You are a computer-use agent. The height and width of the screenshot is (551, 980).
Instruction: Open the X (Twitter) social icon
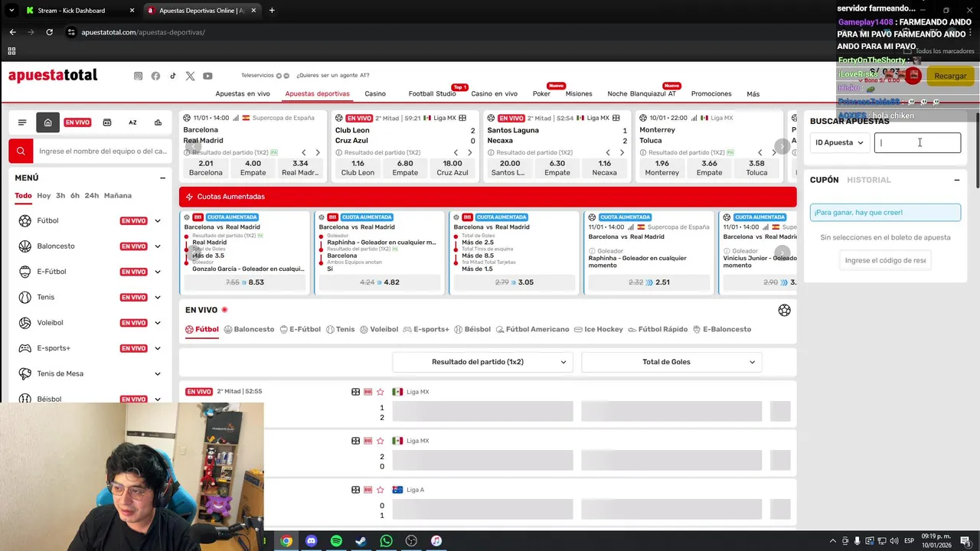pyautogui.click(x=190, y=76)
